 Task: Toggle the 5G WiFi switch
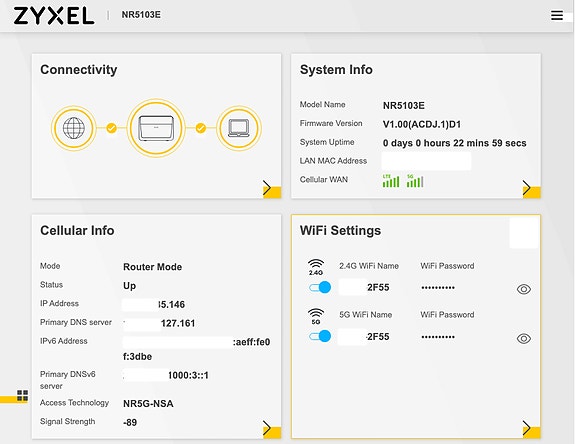pyautogui.click(x=320, y=336)
